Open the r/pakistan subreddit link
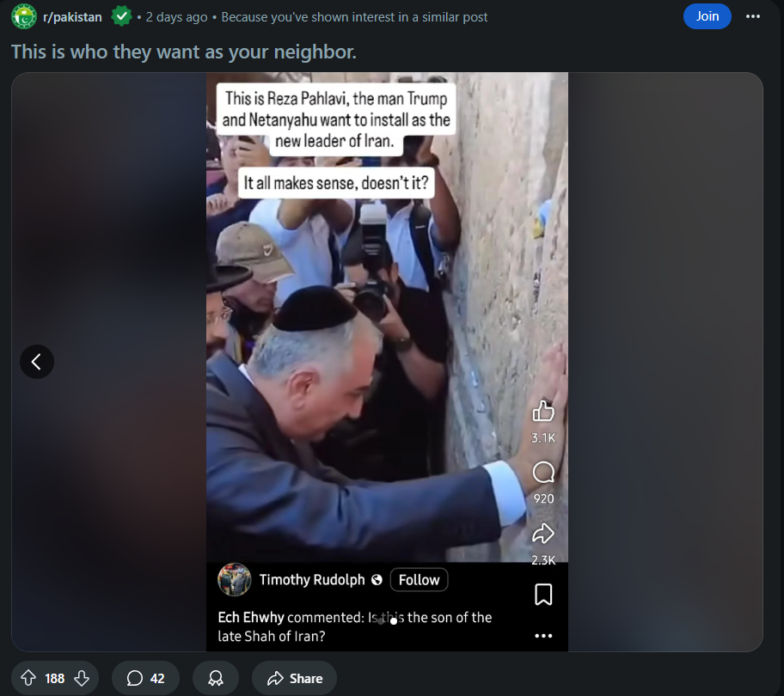784x696 pixels. (72, 17)
